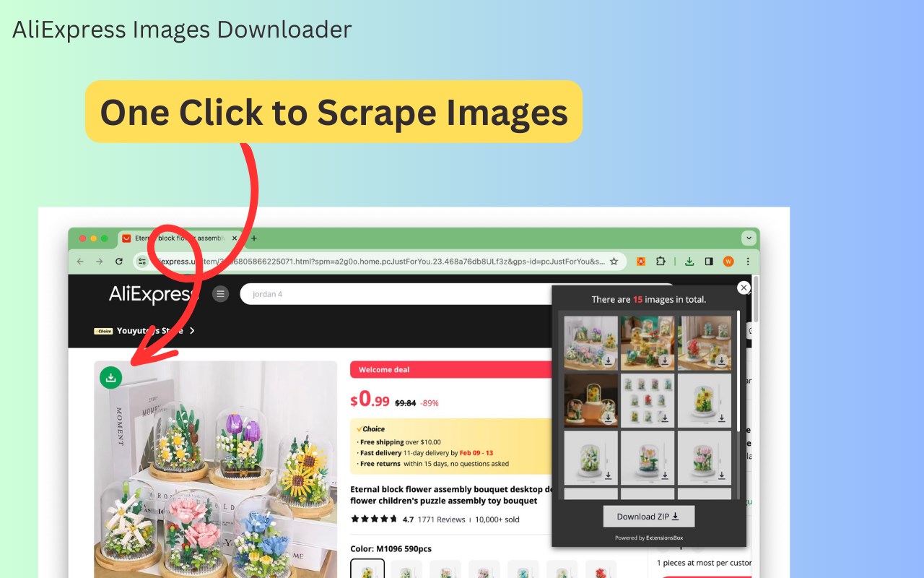Screen dimensions: 924x578
Task: Click the green download button on main product image
Action: 110,377
